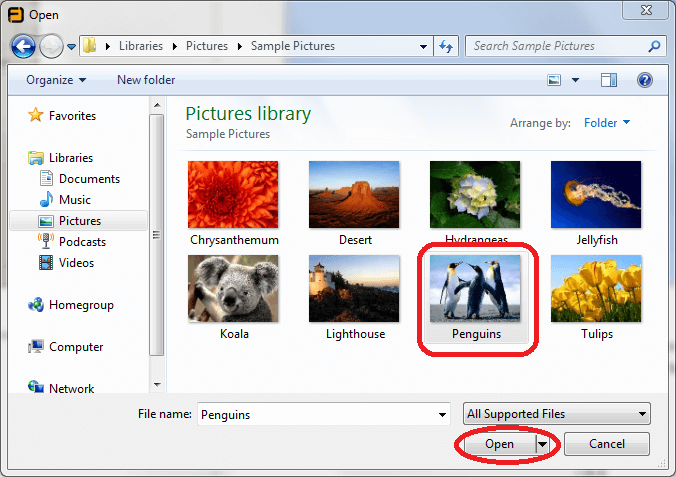Click the Podcasts microphone icon
This screenshot has height=477, width=676.
tap(46, 241)
